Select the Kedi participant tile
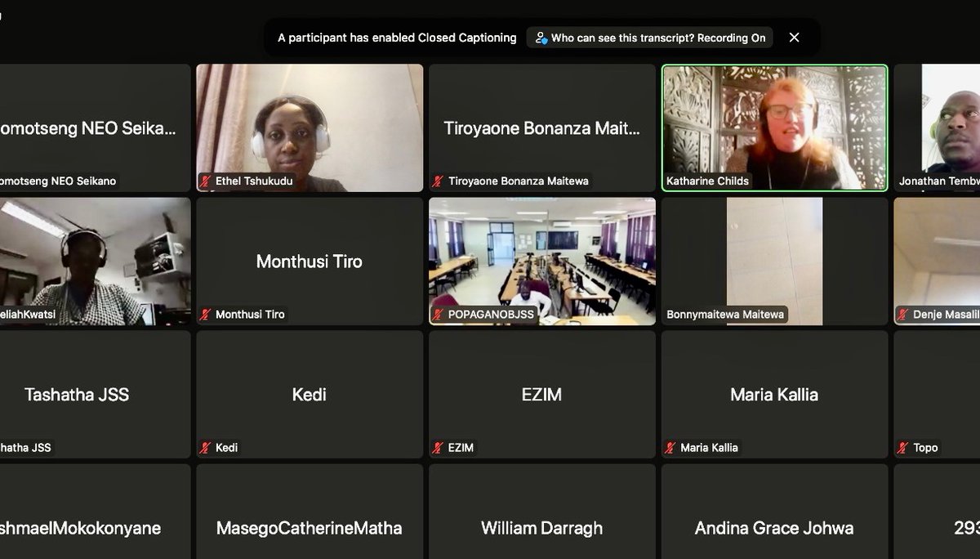This screenshot has width=980, height=559. point(310,395)
